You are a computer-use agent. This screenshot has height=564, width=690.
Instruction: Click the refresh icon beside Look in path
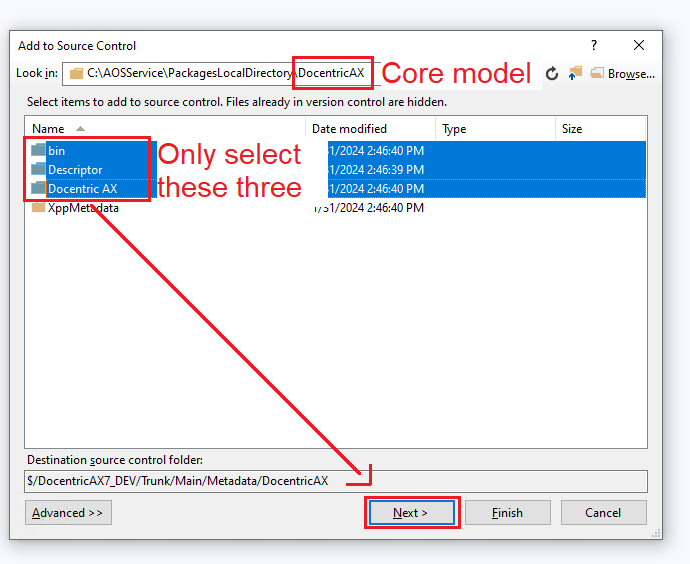point(552,73)
